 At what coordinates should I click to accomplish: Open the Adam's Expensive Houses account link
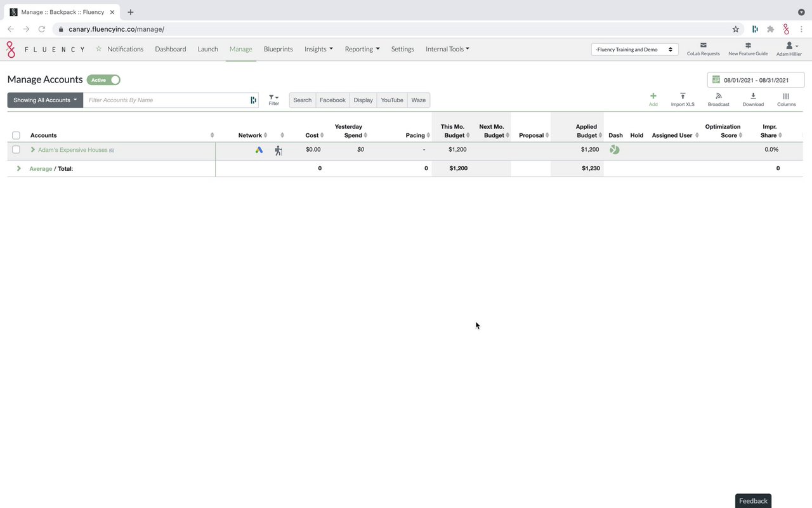[73, 150]
